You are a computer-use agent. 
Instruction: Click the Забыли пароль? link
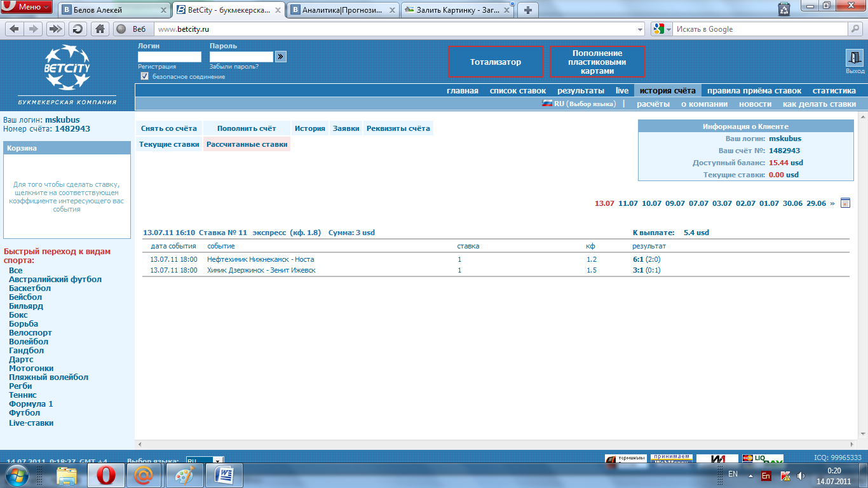(234, 66)
